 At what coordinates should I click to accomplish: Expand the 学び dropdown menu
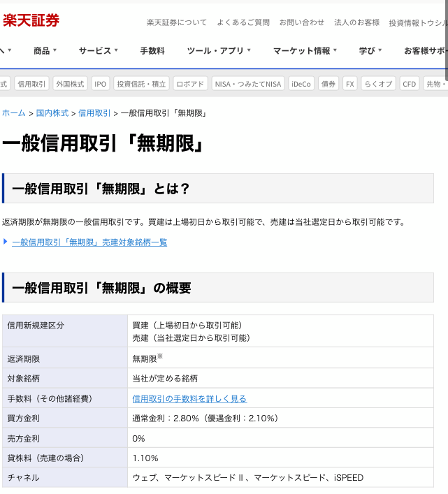coord(370,50)
